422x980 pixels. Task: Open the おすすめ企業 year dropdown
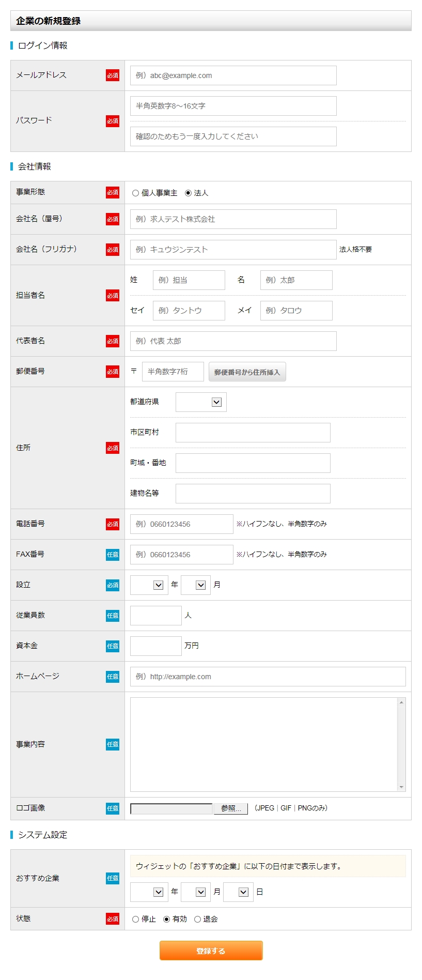coord(149,892)
